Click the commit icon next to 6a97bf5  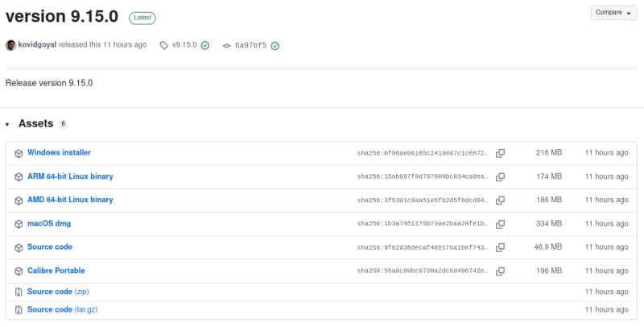pyautogui.click(x=226, y=46)
